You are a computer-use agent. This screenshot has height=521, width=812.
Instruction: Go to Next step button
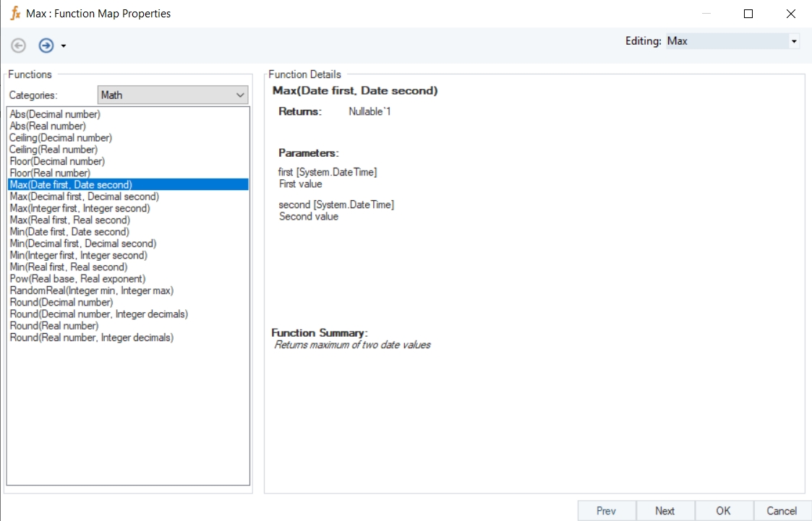click(x=665, y=511)
